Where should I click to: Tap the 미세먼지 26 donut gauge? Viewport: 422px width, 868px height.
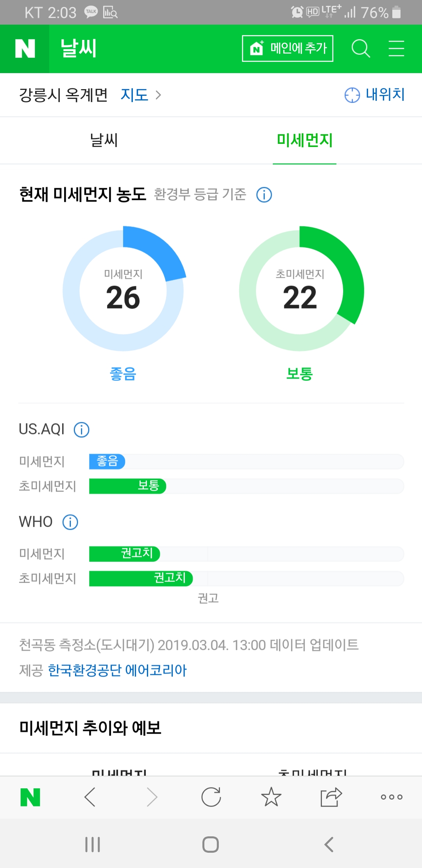(123, 291)
